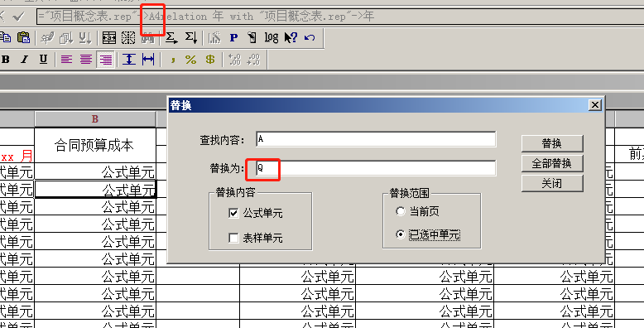The height and width of the screenshot is (328, 644).
Task: Open the log toolbar icon
Action: (271, 38)
